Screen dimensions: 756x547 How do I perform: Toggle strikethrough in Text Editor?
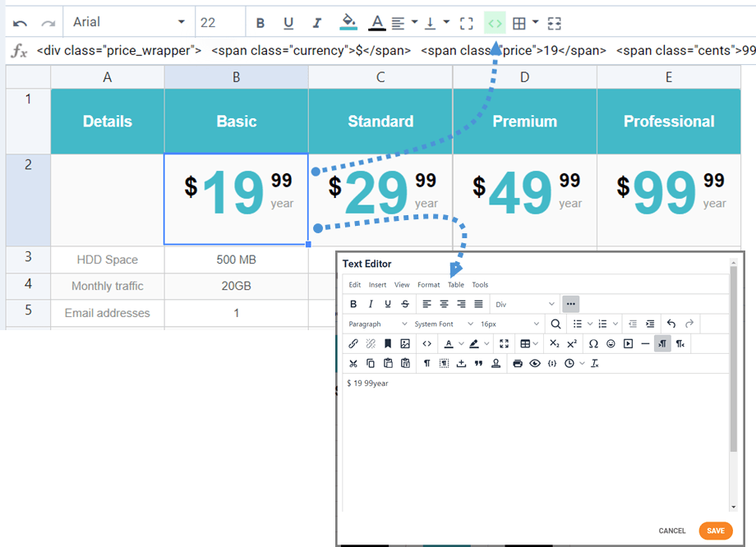click(x=405, y=304)
